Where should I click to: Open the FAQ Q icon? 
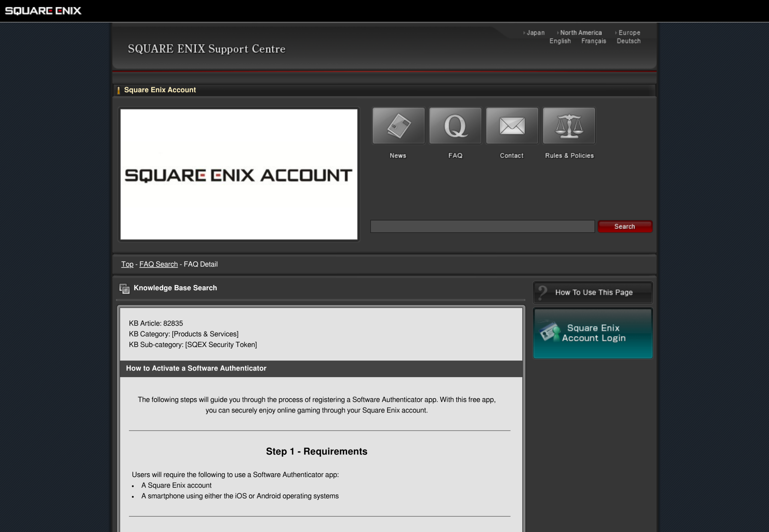tap(455, 126)
